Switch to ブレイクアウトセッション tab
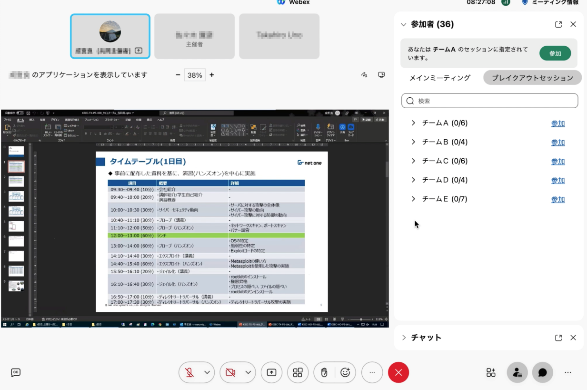This screenshot has height=390, width=587. pyautogui.click(x=532, y=78)
